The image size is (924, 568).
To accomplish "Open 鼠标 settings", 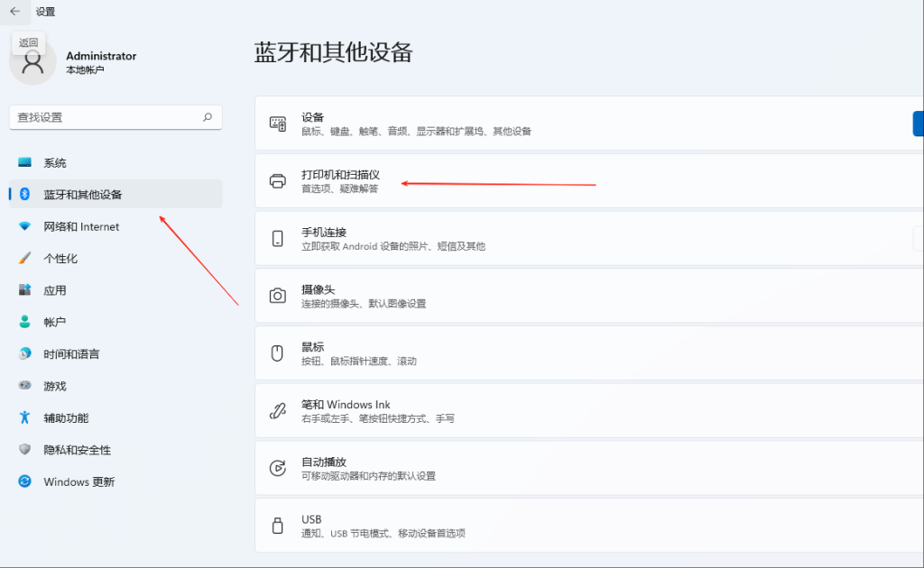I will 589,353.
